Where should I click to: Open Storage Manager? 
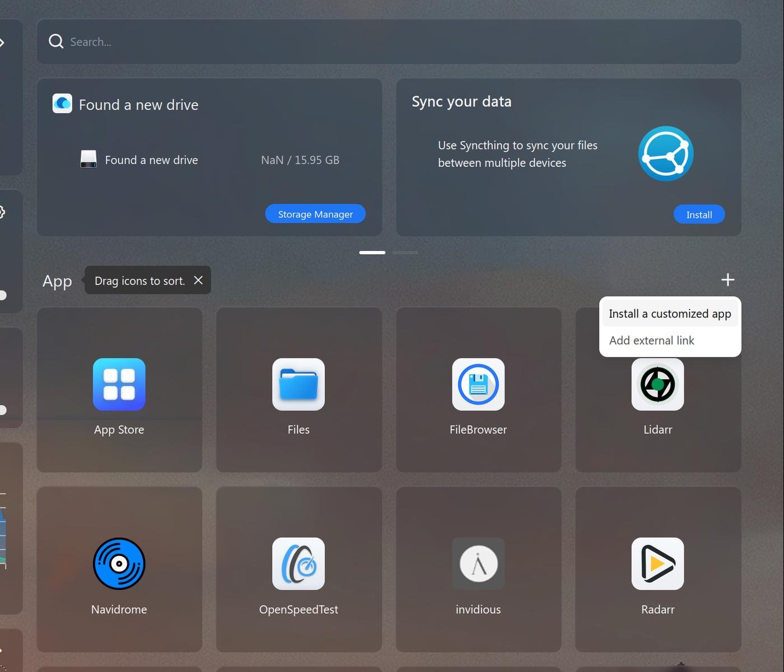pyautogui.click(x=315, y=214)
